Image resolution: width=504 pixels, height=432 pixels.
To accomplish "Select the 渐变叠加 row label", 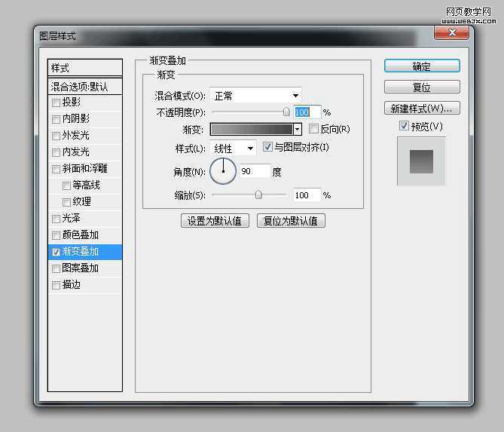I will 81,252.
